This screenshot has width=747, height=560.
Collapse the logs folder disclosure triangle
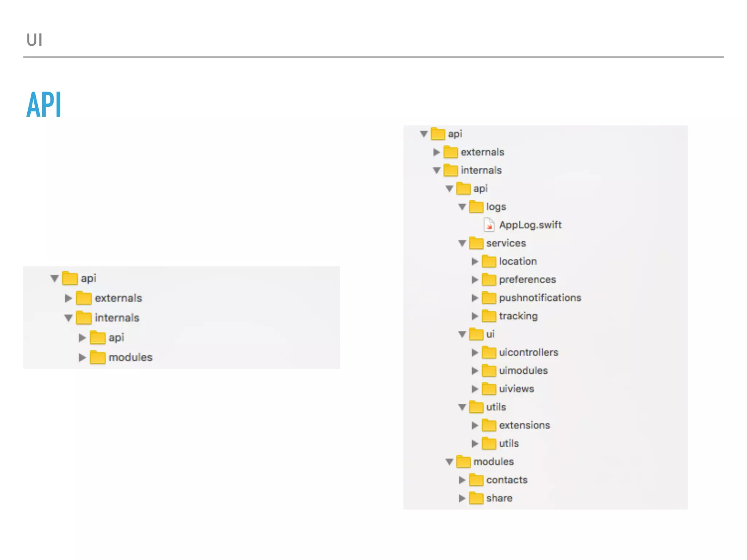tap(462, 207)
